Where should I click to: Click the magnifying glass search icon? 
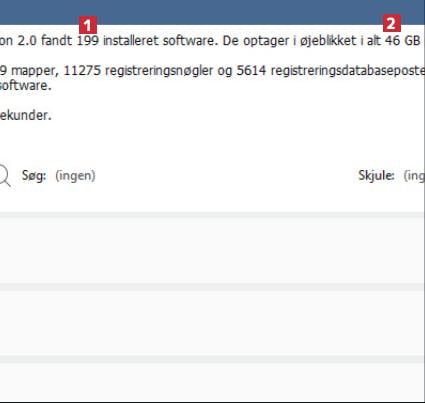(4, 176)
